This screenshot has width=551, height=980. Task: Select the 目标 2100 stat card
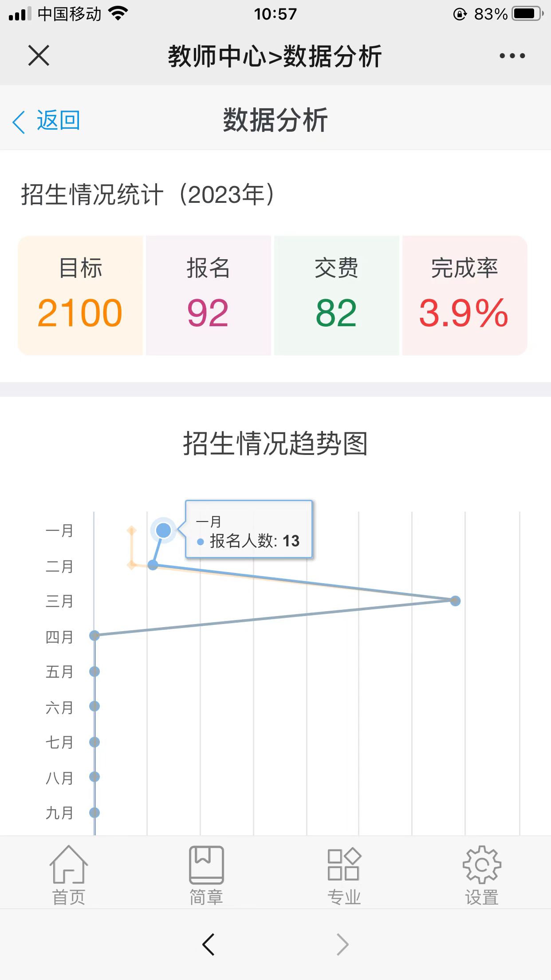(80, 296)
